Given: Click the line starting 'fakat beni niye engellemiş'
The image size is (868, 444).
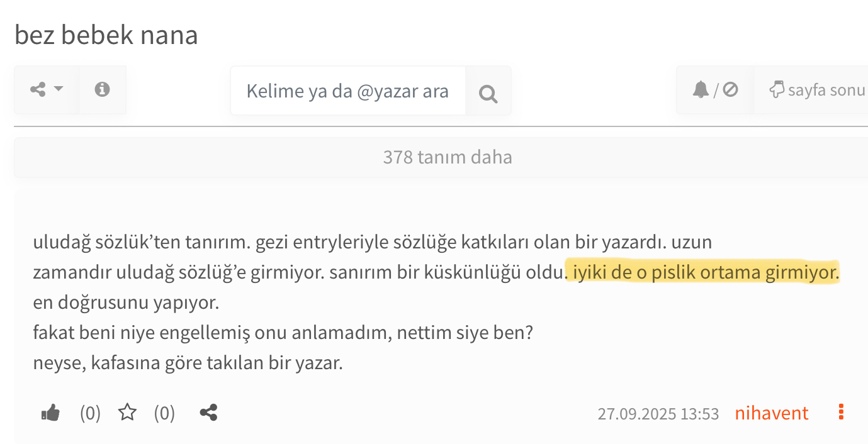Looking at the screenshot, I should [283, 333].
